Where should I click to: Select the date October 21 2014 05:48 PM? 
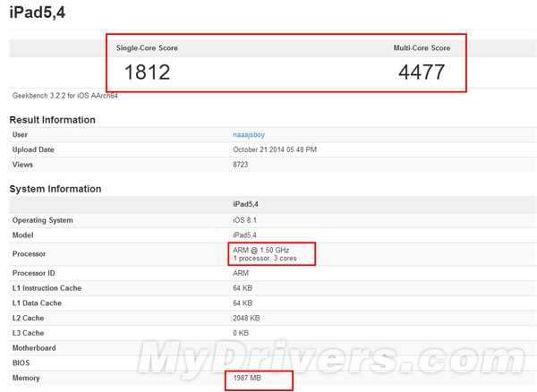coord(275,149)
